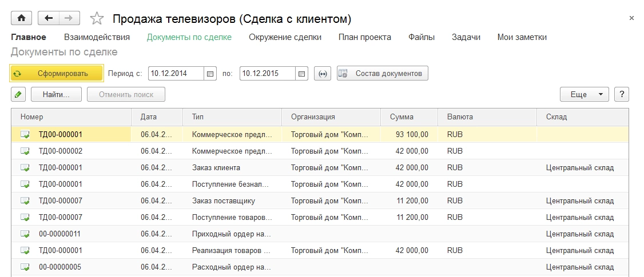Open Состав документов settings
The width and height of the screenshot is (644, 277).
coord(382,74)
